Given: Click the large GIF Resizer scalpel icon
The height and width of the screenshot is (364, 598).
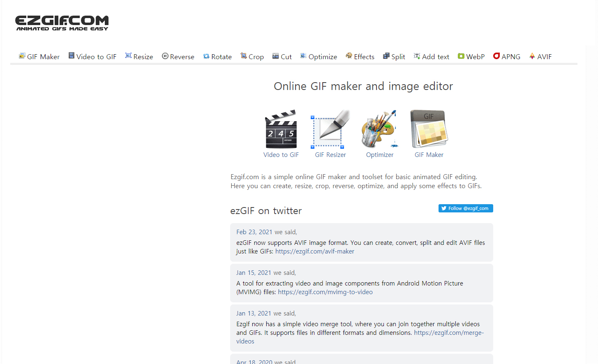Looking at the screenshot, I should [x=330, y=129].
